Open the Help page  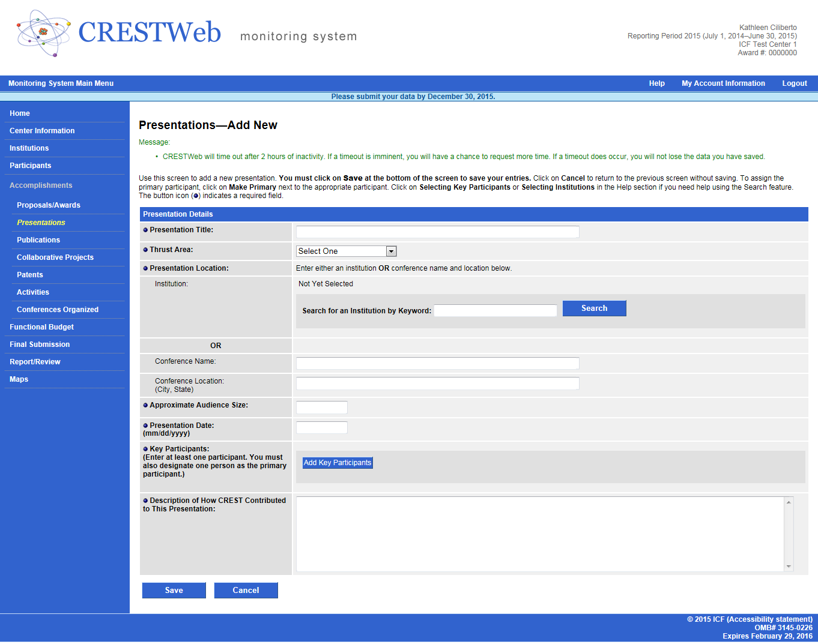656,83
